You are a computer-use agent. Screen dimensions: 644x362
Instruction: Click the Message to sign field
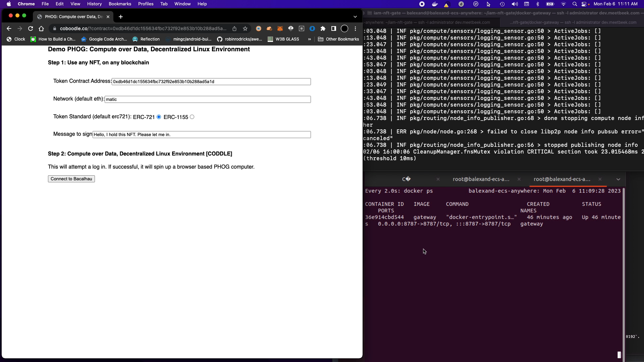tap(202, 135)
